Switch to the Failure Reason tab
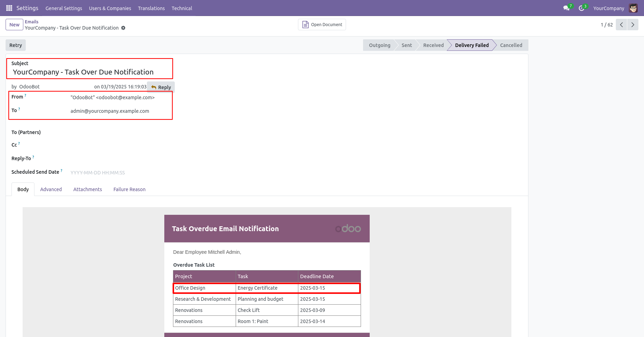 pos(129,189)
